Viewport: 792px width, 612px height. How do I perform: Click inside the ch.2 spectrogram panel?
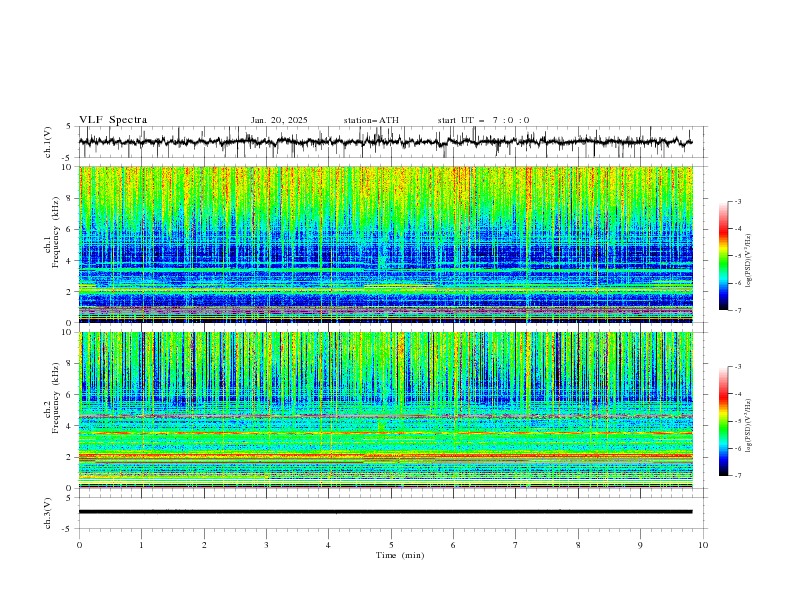coord(385,410)
